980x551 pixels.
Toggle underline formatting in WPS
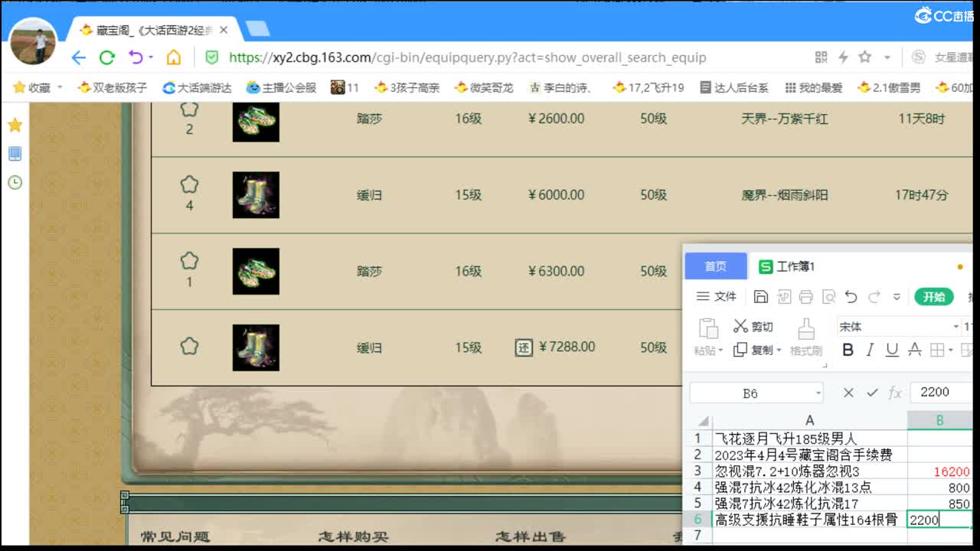click(892, 350)
